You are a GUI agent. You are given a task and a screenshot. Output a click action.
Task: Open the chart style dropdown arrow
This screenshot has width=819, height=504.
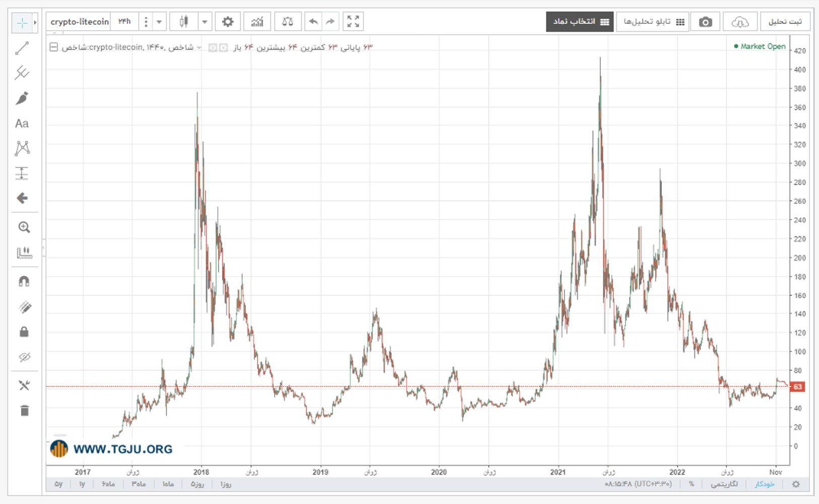click(x=205, y=22)
